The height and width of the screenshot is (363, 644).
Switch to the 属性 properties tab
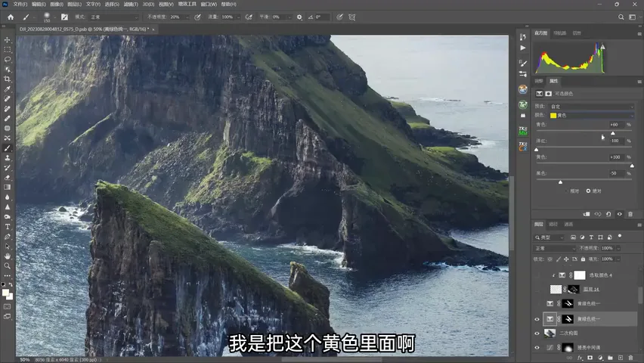point(553,81)
